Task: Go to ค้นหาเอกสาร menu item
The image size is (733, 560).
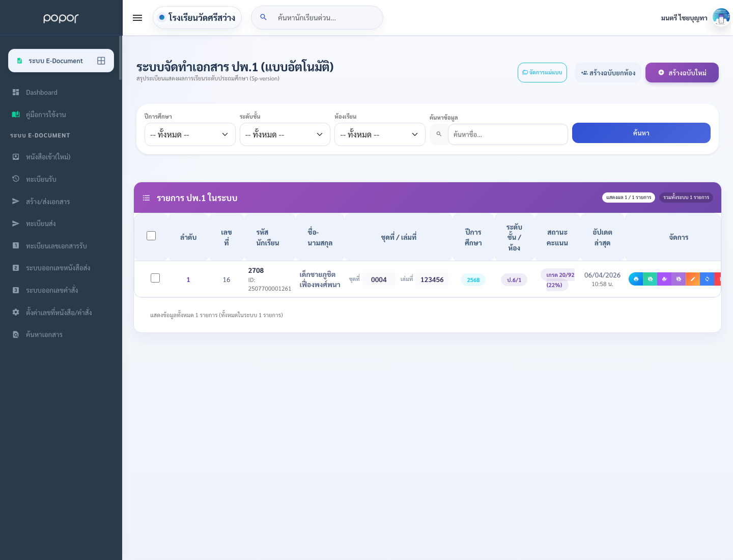Action: pyautogui.click(x=44, y=334)
